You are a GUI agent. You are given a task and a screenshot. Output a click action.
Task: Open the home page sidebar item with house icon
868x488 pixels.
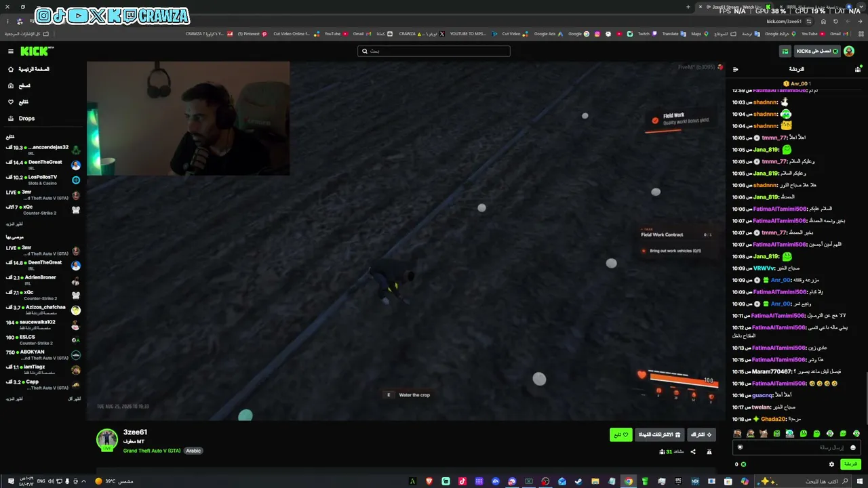click(30, 69)
